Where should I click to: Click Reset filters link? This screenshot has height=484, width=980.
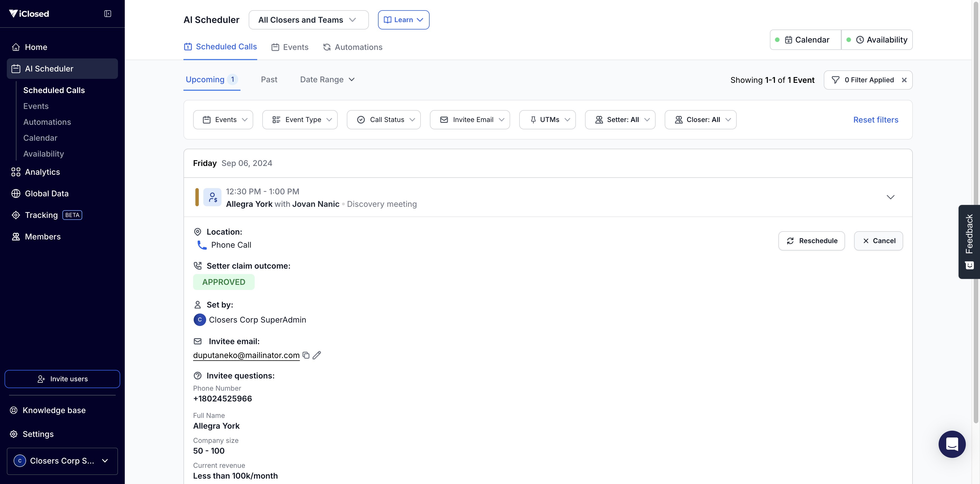(875, 119)
